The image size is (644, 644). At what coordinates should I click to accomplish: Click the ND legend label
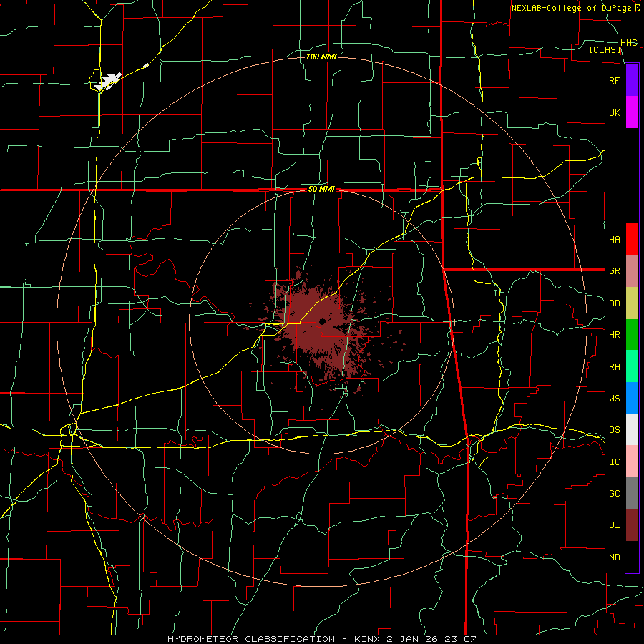(614, 557)
